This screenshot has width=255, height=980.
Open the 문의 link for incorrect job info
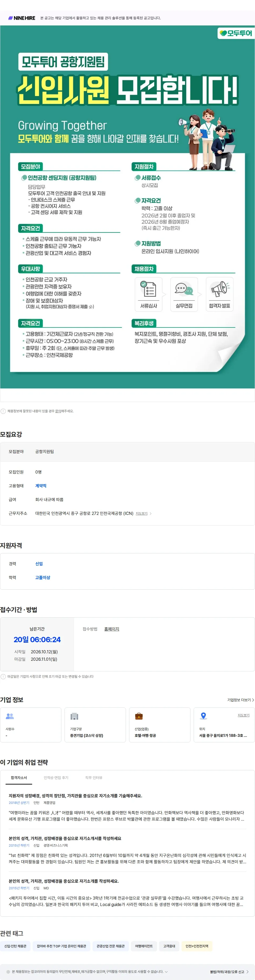[x=58, y=411]
